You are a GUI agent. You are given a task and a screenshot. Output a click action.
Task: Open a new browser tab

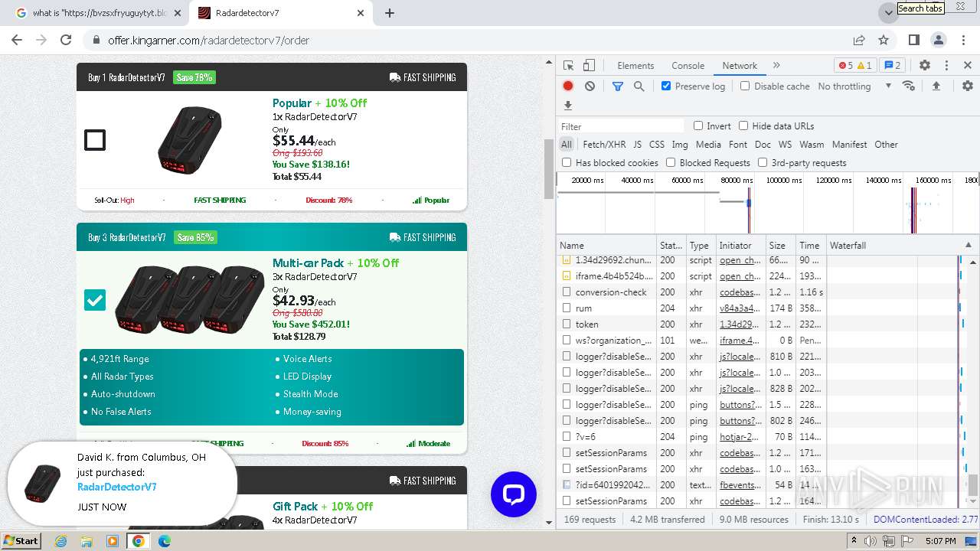click(390, 13)
